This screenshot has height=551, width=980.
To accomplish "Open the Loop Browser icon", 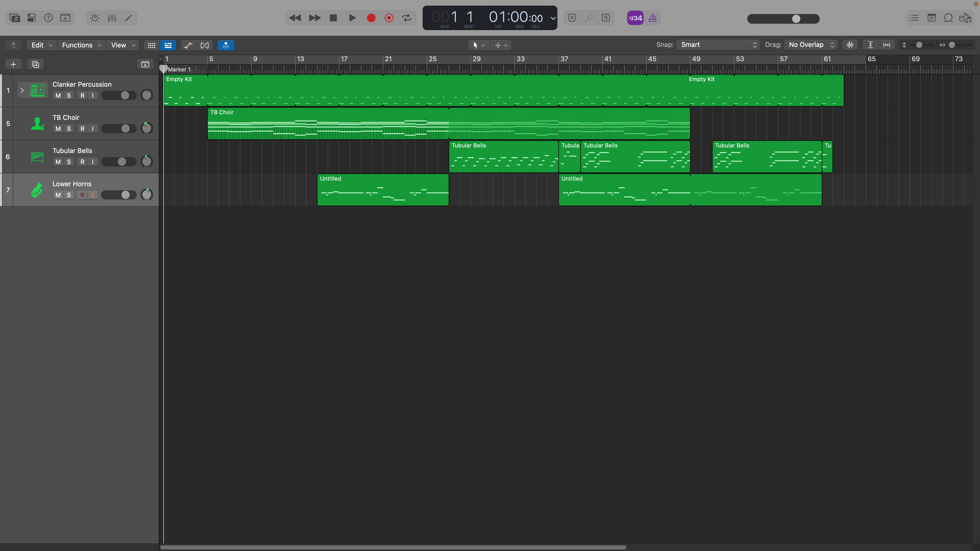I will click(948, 18).
